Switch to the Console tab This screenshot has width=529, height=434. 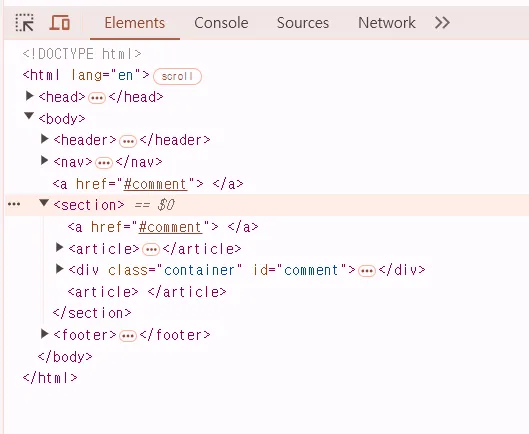click(221, 23)
